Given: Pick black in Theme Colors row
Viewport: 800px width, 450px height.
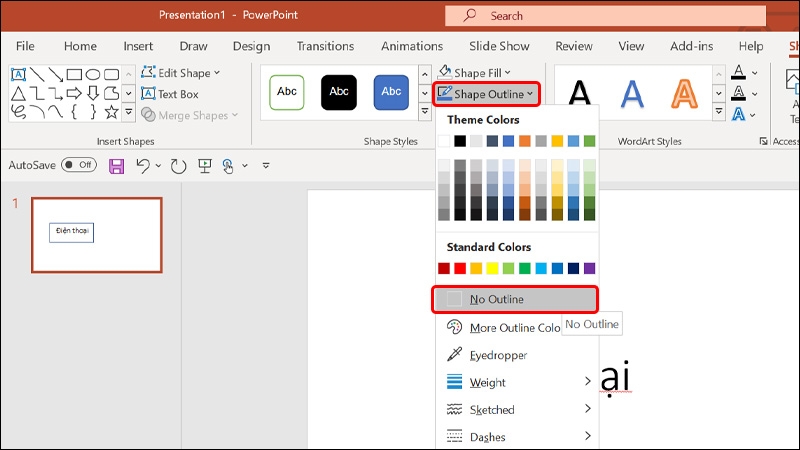Looking at the screenshot, I should tap(460, 141).
